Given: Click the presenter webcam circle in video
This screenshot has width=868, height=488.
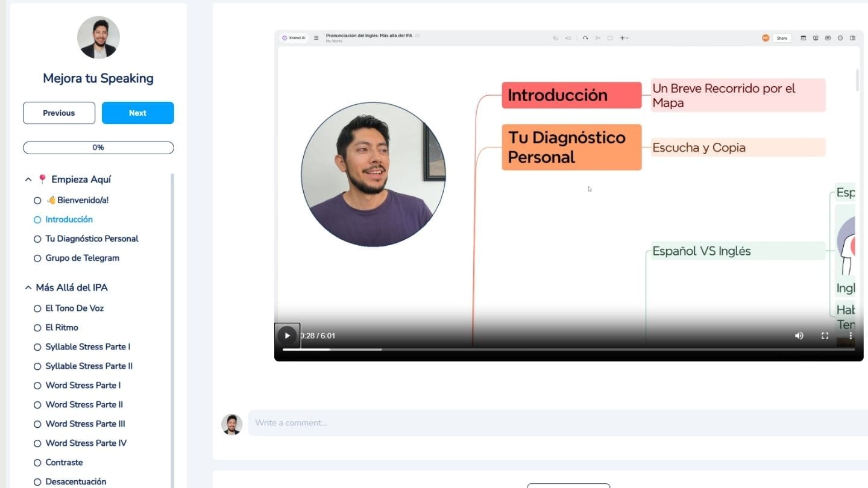Looking at the screenshot, I should click(373, 174).
